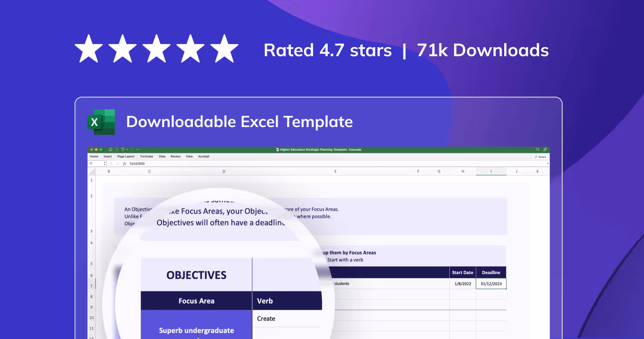Open the Acrobat ribbon tab
Screen dimensions: 644x339
coord(204,157)
